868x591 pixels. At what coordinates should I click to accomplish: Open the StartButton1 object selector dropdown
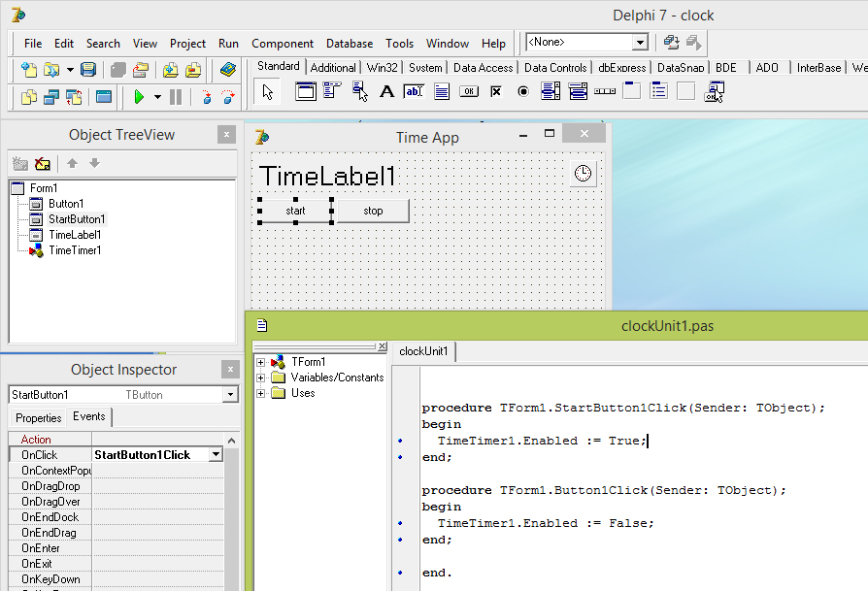click(230, 395)
